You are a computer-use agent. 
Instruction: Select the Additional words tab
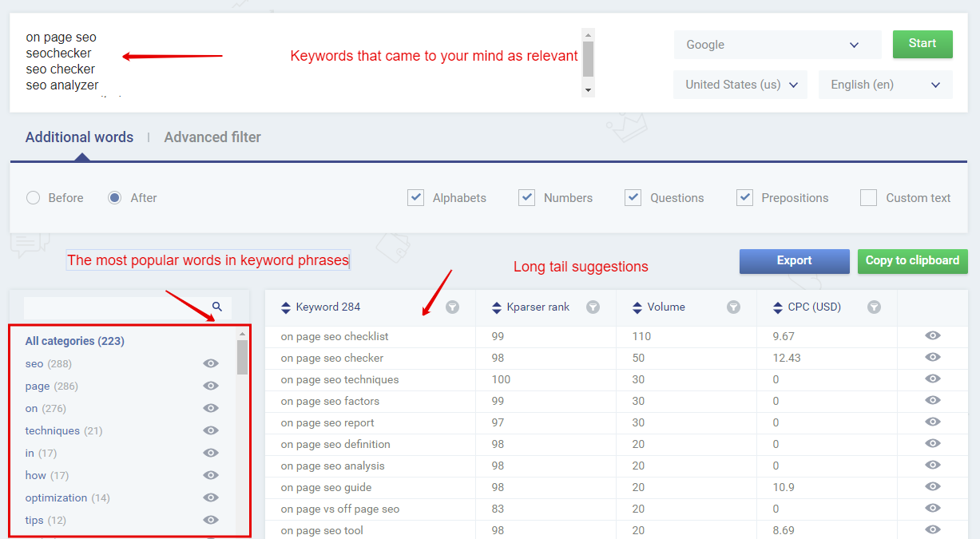[x=79, y=137]
